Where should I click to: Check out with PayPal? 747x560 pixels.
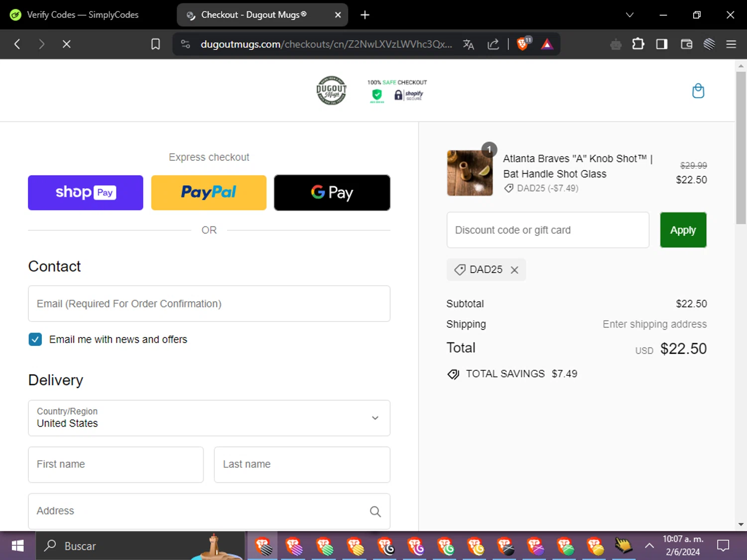click(x=209, y=193)
